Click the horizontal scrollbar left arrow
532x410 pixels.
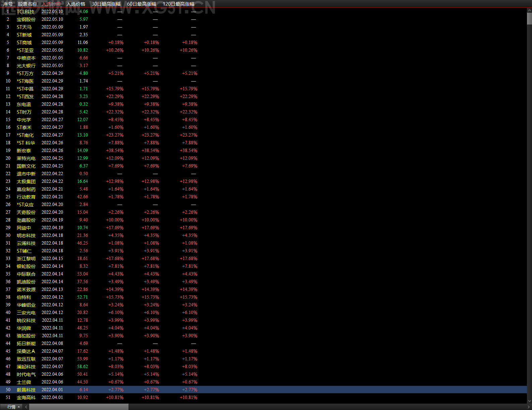point(26,407)
